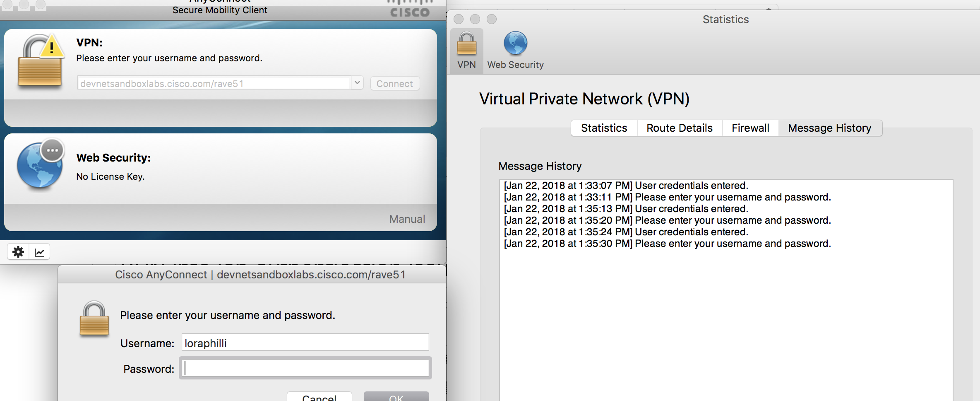Click Cisco logo in AnyConnect window
The width and height of the screenshot is (980, 401).
pyautogui.click(x=410, y=9)
